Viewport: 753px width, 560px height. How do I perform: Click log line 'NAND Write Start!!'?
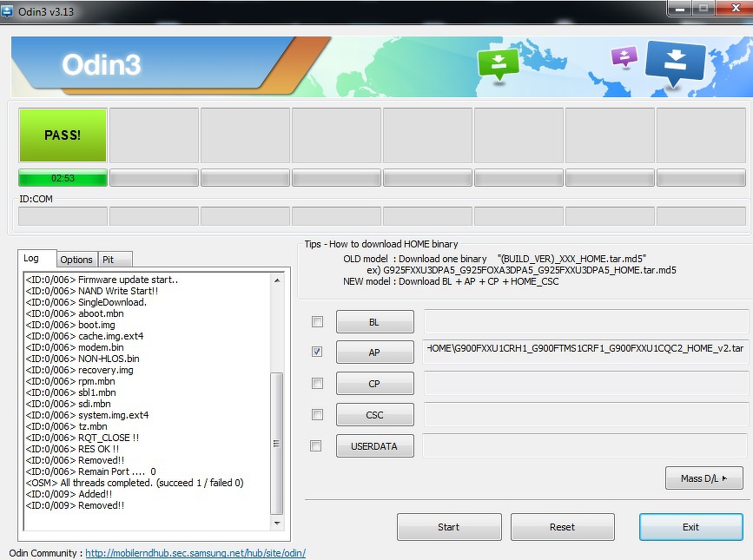tap(92, 291)
